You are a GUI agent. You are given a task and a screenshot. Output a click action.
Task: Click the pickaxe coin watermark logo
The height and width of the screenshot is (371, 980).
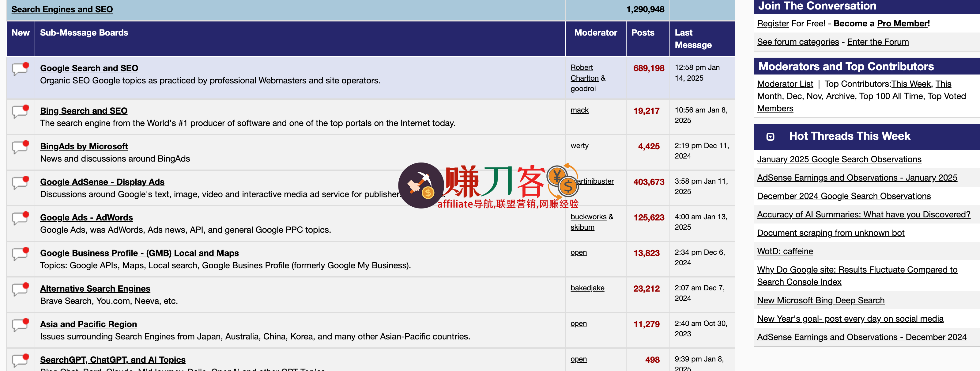tap(421, 185)
